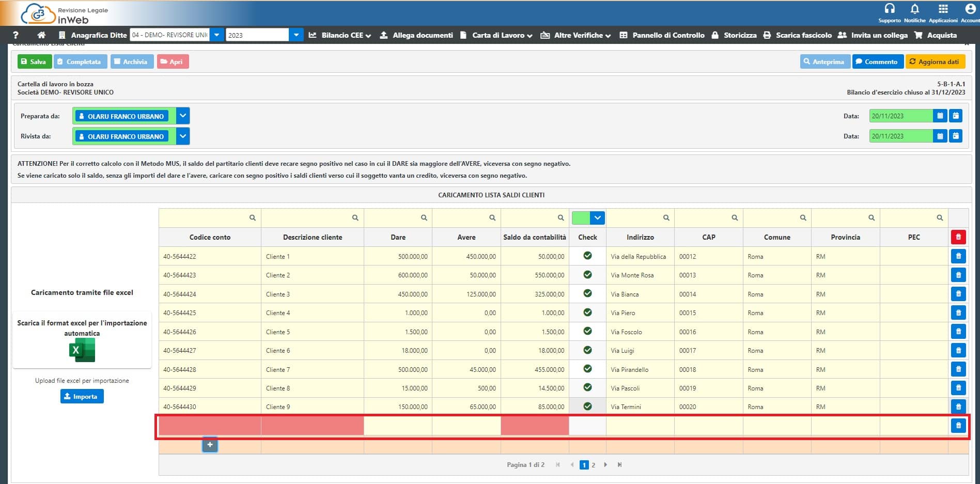Open the year 2023 dropdown

tap(296, 35)
